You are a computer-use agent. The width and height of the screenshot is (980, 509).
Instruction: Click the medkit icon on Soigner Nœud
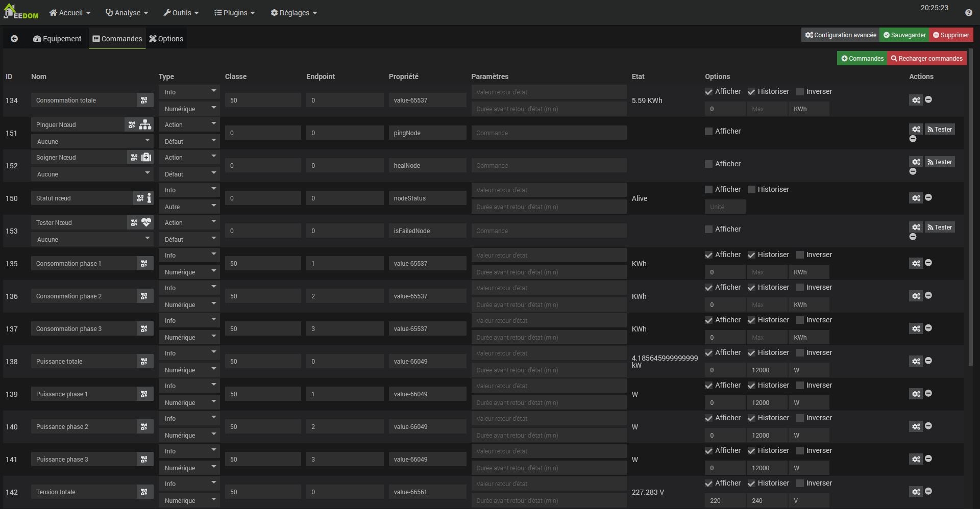tap(146, 157)
